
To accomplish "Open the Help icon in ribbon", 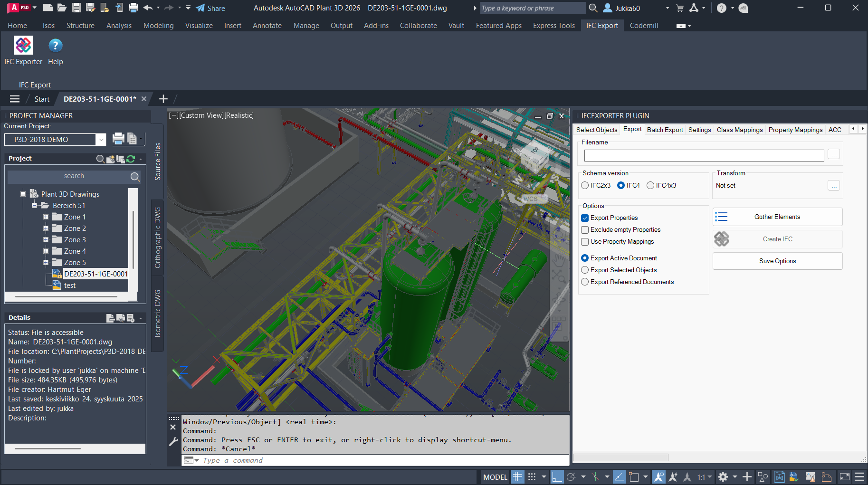I will 55,46.
